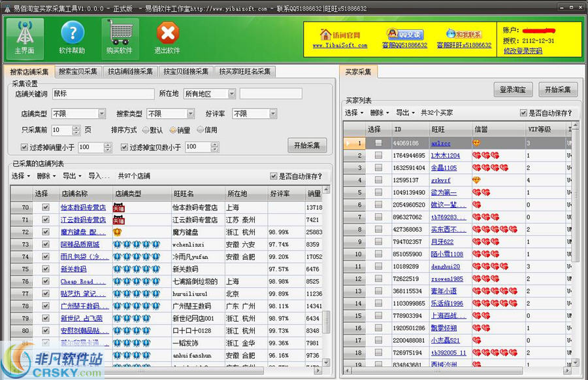Click hearts rating for 月牙622

point(485,242)
